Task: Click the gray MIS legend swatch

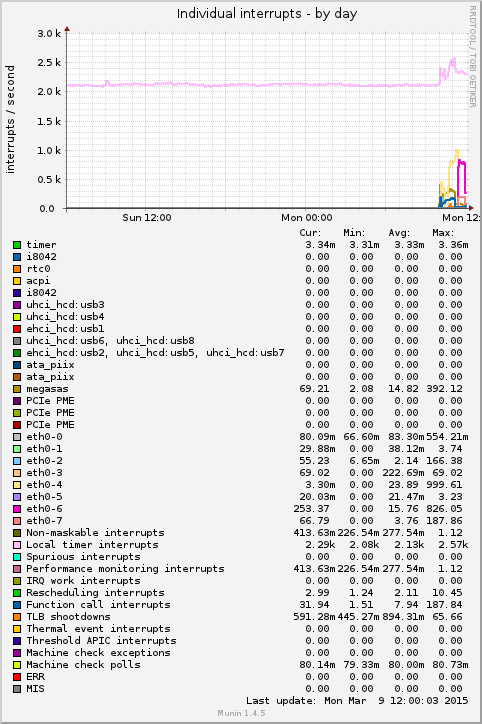Action: point(17,689)
